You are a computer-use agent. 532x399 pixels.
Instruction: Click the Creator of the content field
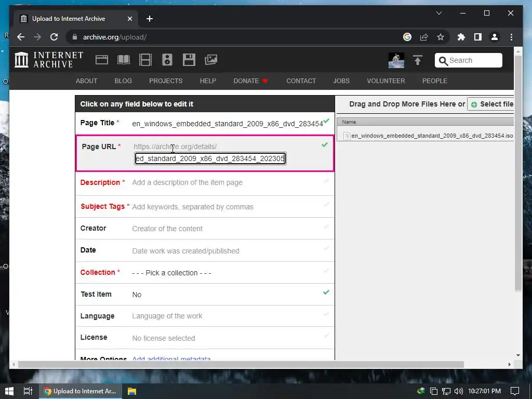(x=167, y=229)
